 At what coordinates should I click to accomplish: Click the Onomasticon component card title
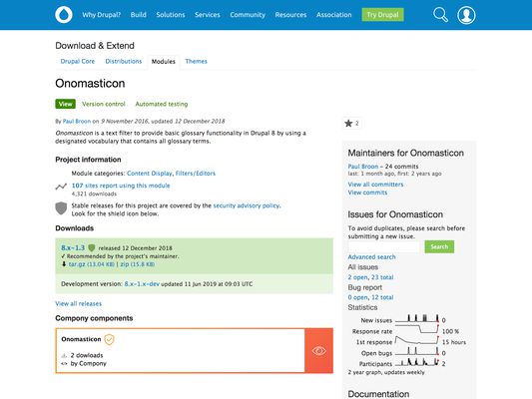[81, 339]
